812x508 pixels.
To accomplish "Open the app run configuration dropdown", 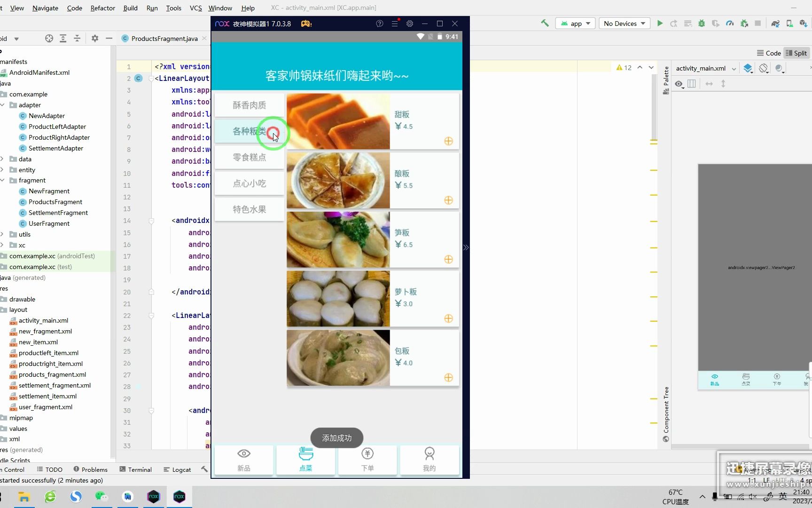I will pyautogui.click(x=575, y=23).
